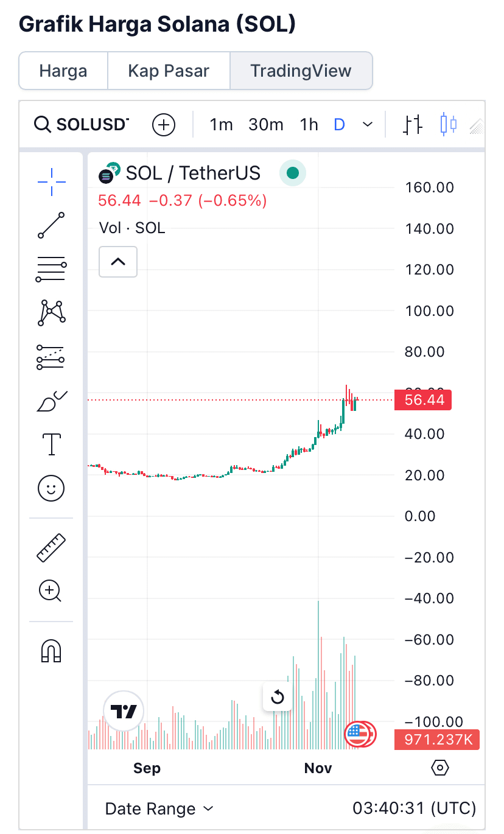Select the trend line drawing tool

tap(52, 225)
